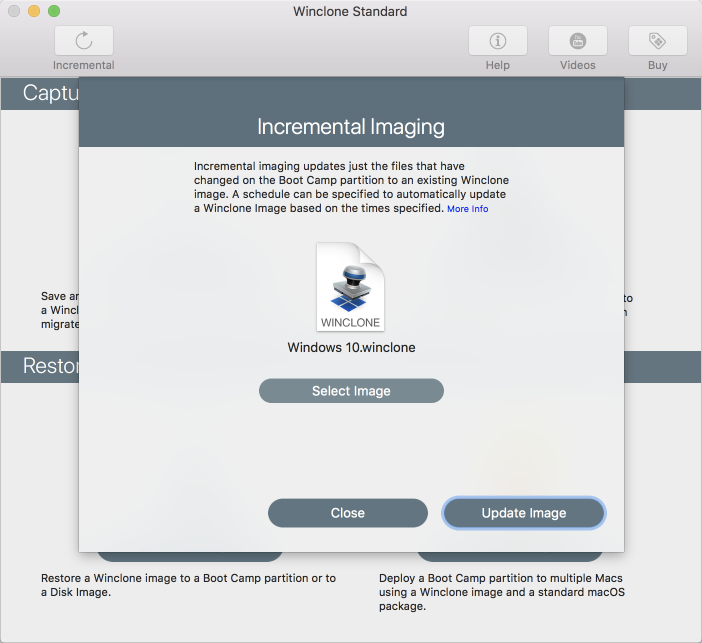The height and width of the screenshot is (643, 702).
Task: Select the WINCLONE file stamp icon
Action: pos(351,287)
